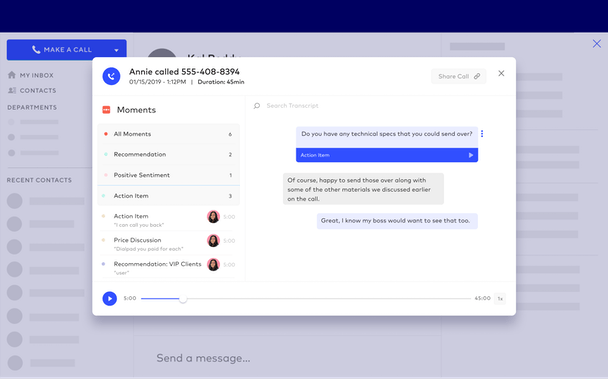This screenshot has height=380, width=608.
Task: Play the call recording
Action: 110,299
